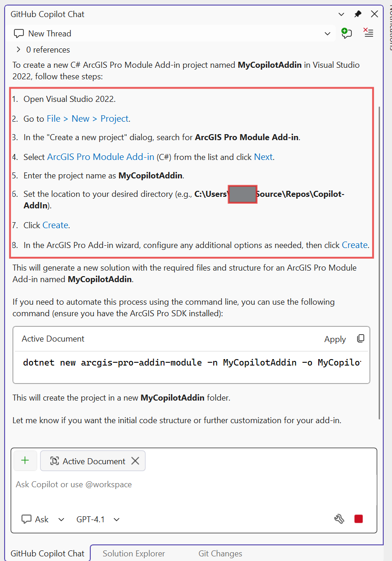Screen dimensions: 392x561
Task: Click the red stop generation square
Action: (358, 519)
